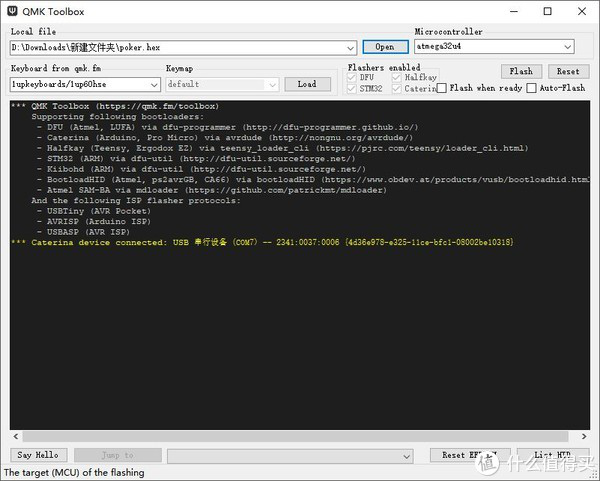The height and width of the screenshot is (481, 600).
Task: Expand the dropdown beside Jump to
Action: click(406, 456)
